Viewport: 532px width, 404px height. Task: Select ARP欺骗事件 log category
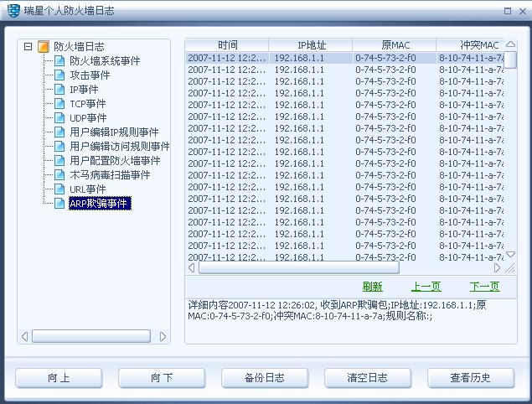(x=100, y=204)
